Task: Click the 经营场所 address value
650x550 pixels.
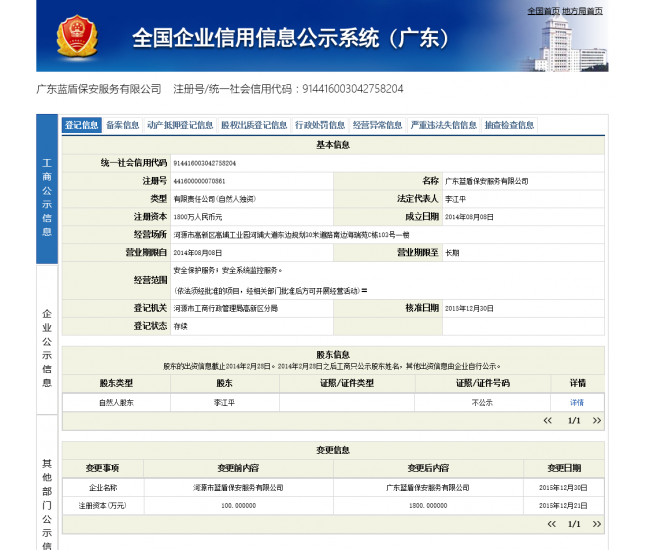Action: (x=291, y=235)
